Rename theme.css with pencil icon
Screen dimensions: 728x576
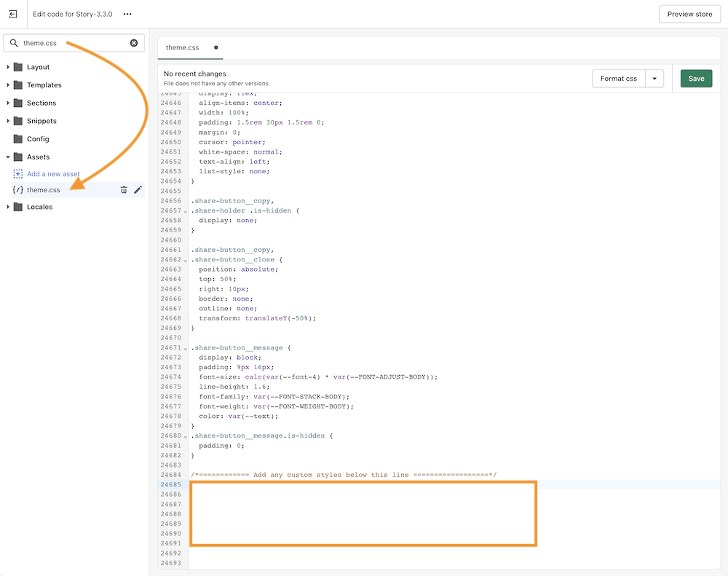[138, 190]
